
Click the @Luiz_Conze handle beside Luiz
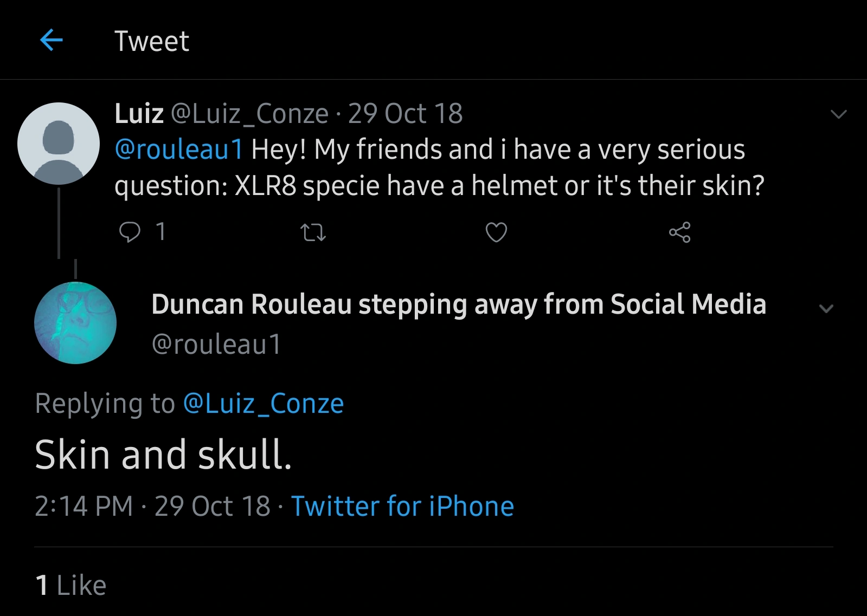point(250,114)
